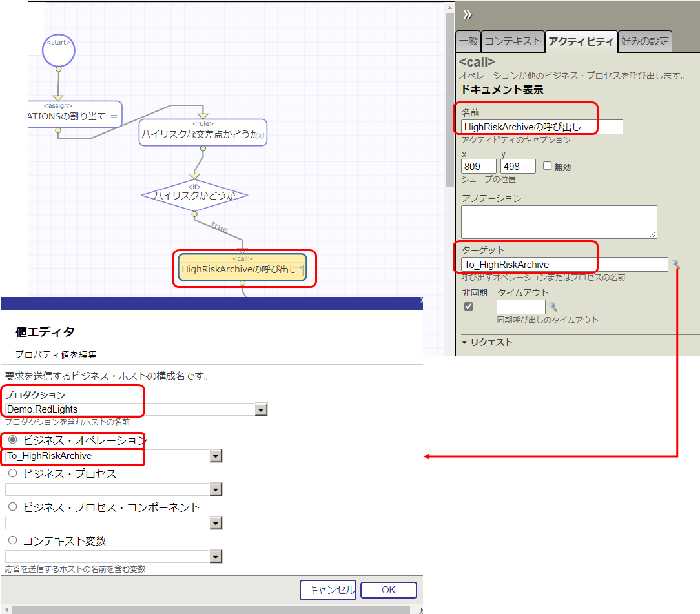Switch to the 一般 tab
Screen dimensions: 700x614
point(468,41)
